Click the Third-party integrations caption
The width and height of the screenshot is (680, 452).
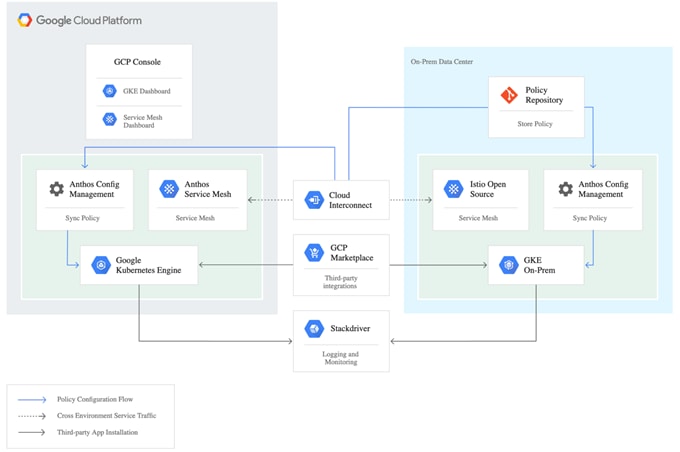click(340, 282)
